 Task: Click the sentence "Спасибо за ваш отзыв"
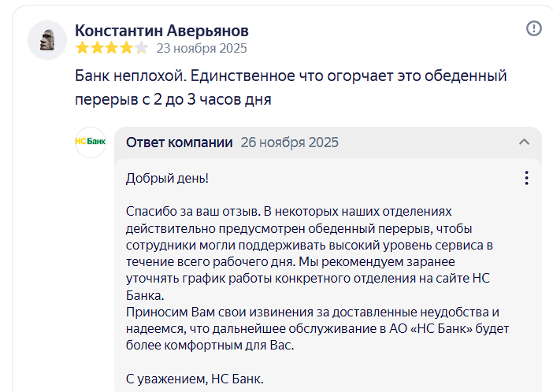(x=191, y=212)
